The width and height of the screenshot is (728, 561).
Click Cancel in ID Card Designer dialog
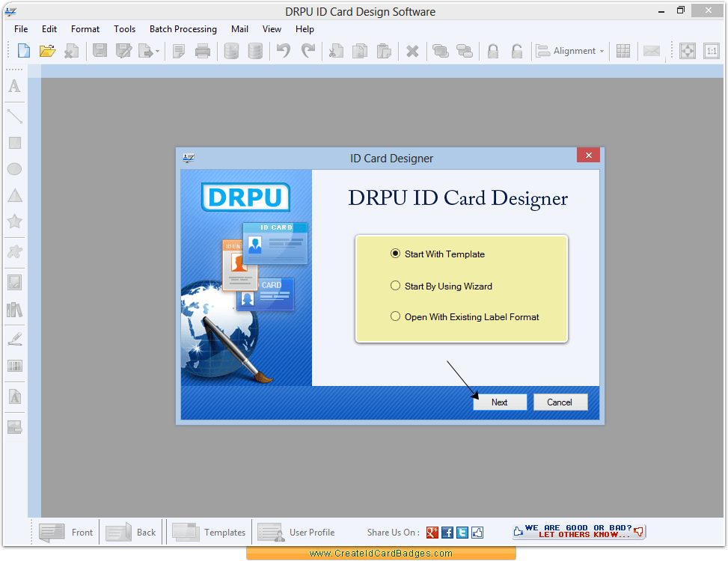pos(560,402)
